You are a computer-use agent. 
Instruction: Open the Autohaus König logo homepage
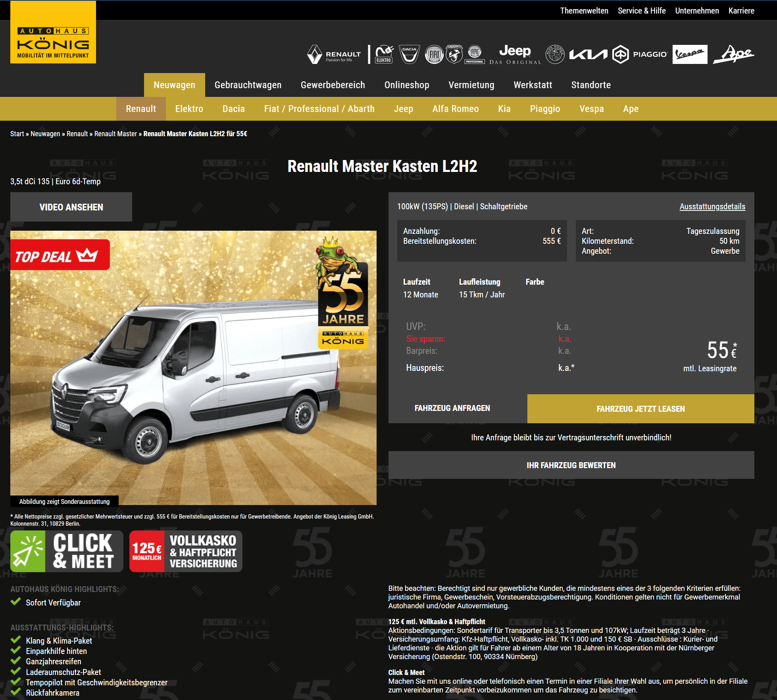53,32
